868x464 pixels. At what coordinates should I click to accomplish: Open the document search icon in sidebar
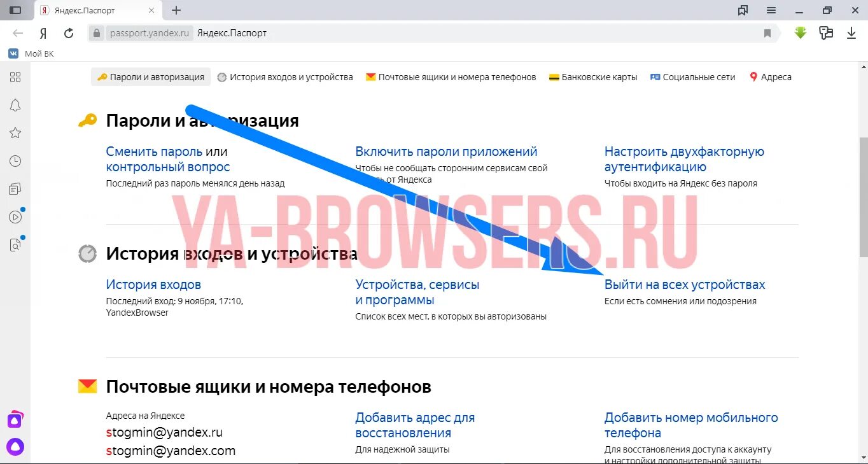tap(15, 245)
